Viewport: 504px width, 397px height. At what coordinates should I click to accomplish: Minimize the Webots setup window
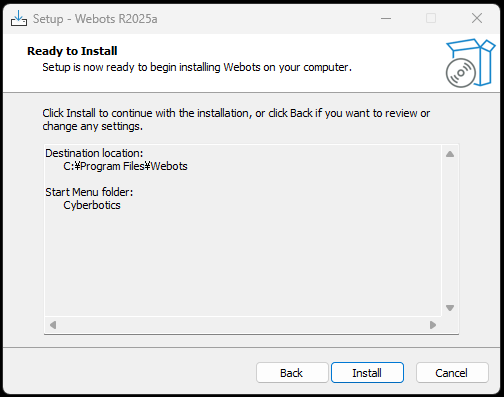[386, 18]
